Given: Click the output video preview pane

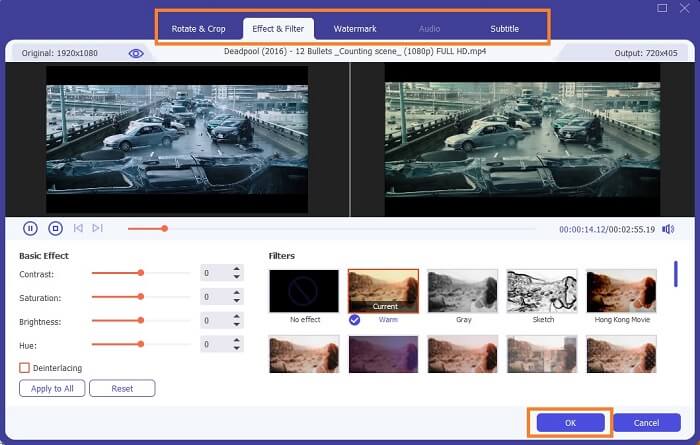Looking at the screenshot, I should pyautogui.click(x=522, y=139).
